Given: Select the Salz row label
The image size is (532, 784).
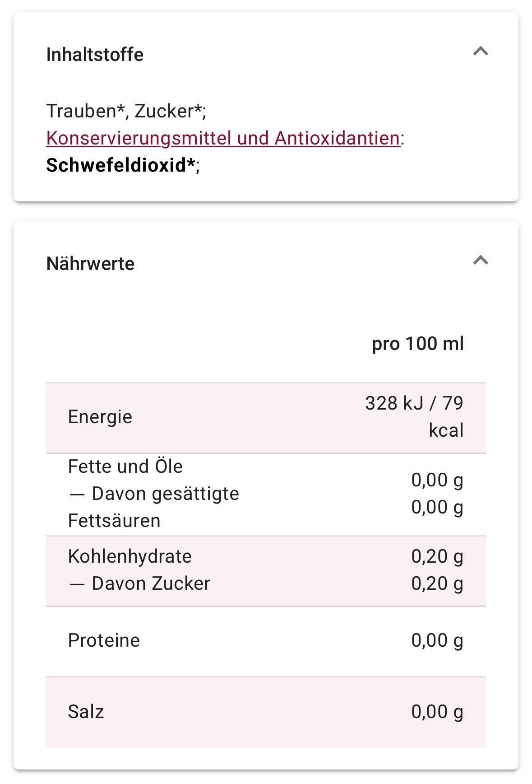Looking at the screenshot, I should click(86, 712).
